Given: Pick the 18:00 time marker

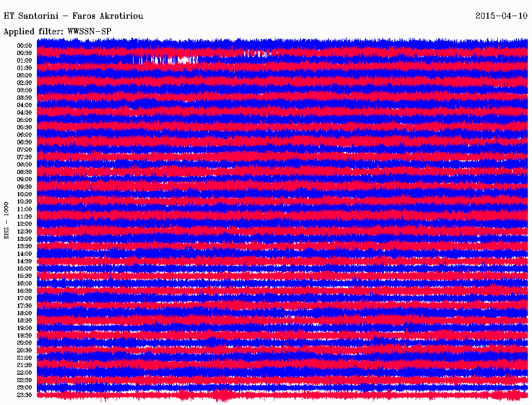Looking at the screenshot, I should pyautogui.click(x=24, y=313).
